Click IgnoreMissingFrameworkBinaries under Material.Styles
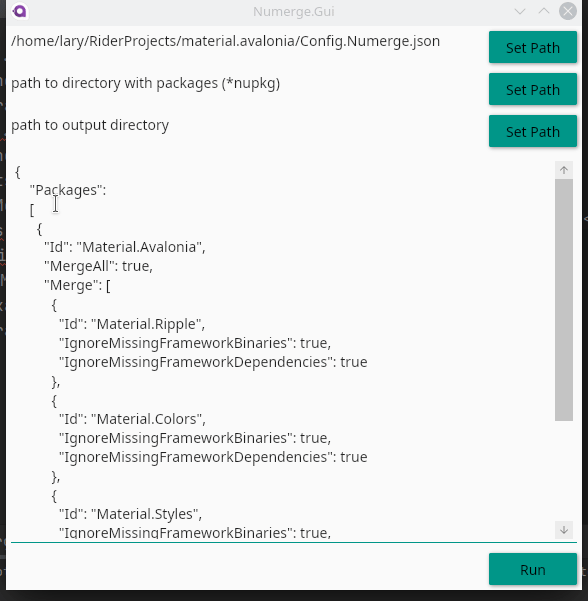588x601 pixels. coord(195,533)
